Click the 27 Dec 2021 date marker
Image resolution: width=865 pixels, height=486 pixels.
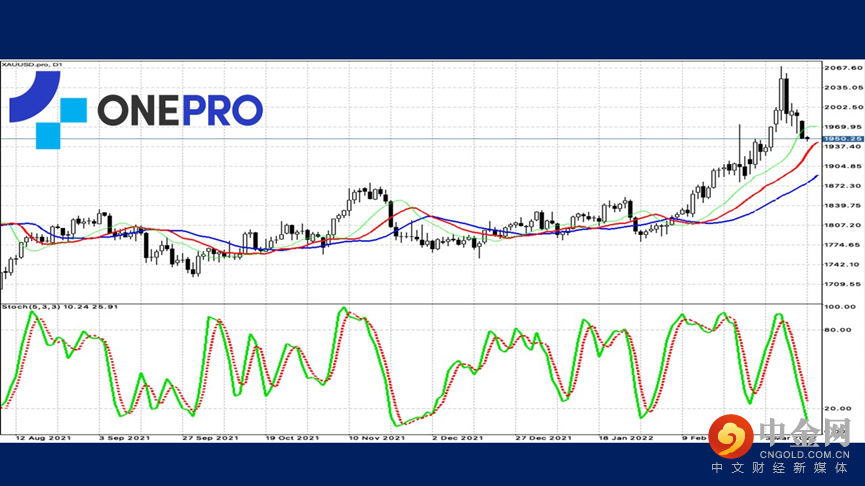(x=543, y=438)
